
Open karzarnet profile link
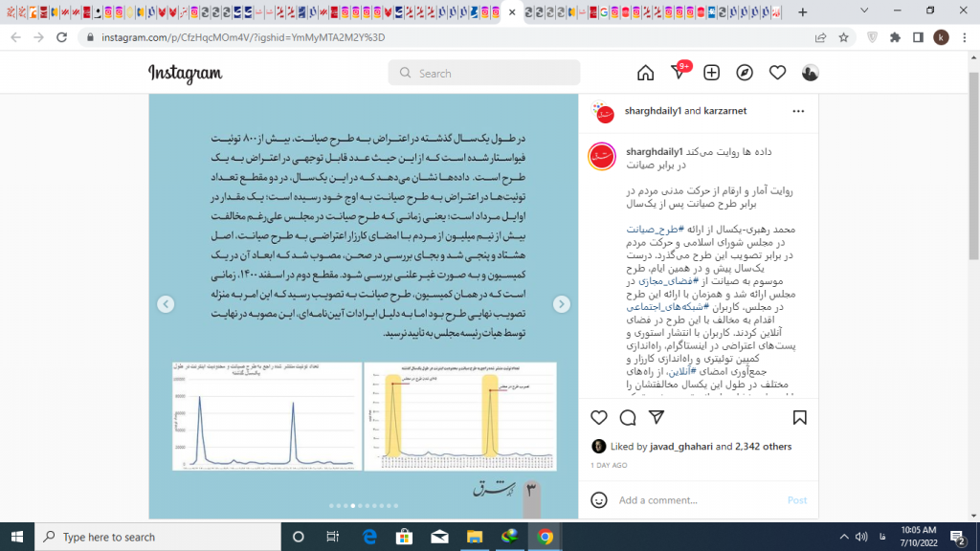tap(724, 111)
